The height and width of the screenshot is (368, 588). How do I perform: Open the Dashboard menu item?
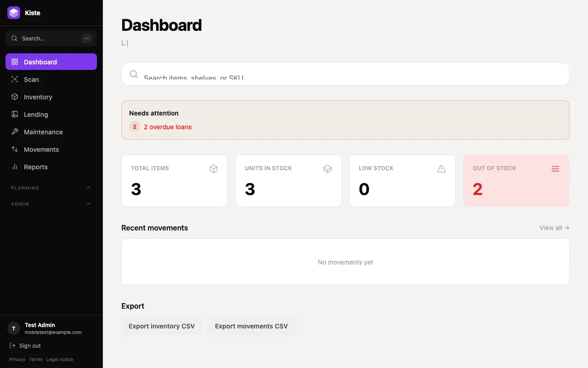point(51,62)
